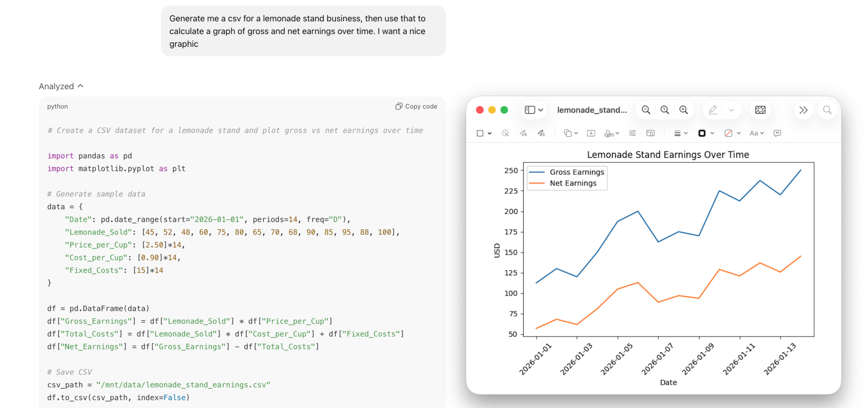Screen dimensions: 868x408
Task: Click the python language label
Action: 57,106
